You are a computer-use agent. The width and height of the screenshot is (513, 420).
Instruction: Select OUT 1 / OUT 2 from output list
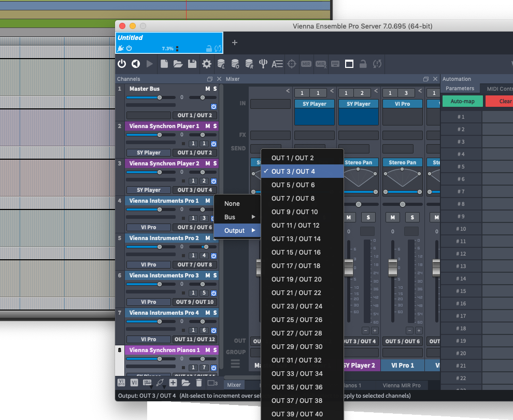[x=302, y=158]
